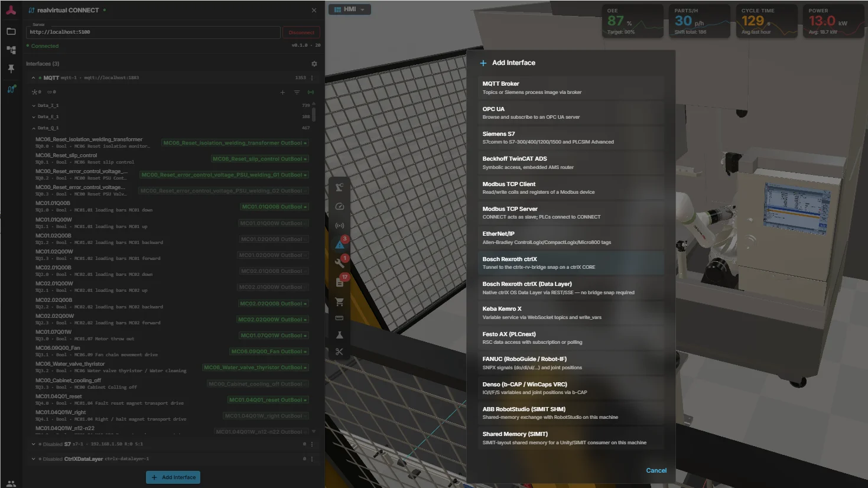Pick EtherNet/IP interface option

coord(571,238)
